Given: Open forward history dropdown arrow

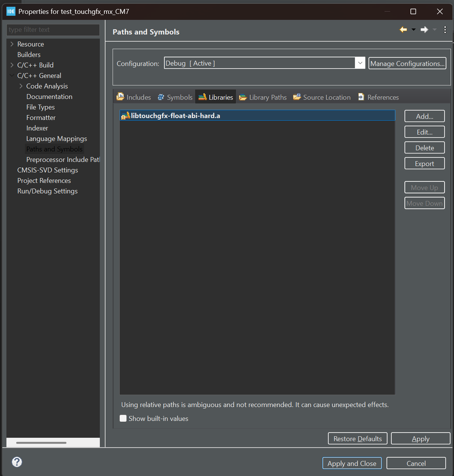Looking at the screenshot, I should tap(434, 30).
